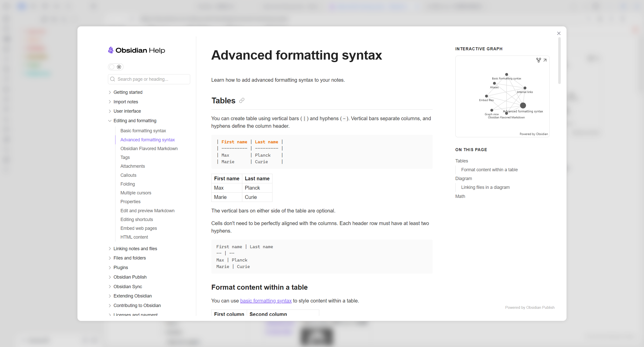Click the graph icon in the Interactive Graph panel

coord(538,60)
